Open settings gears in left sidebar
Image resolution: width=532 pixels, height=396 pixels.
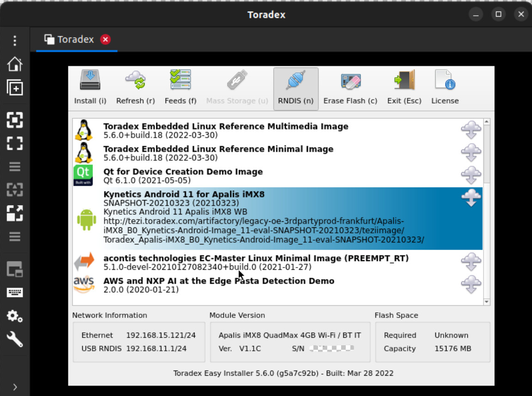tap(15, 316)
